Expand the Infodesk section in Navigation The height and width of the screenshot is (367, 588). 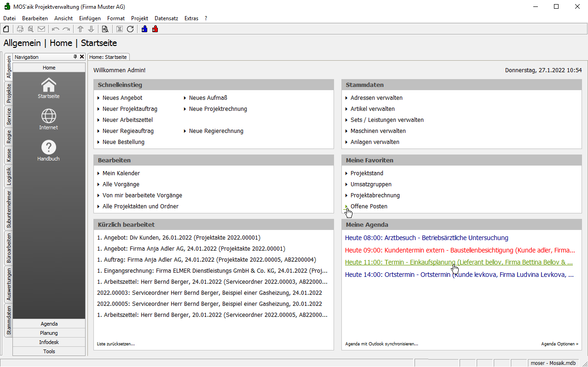tap(49, 342)
